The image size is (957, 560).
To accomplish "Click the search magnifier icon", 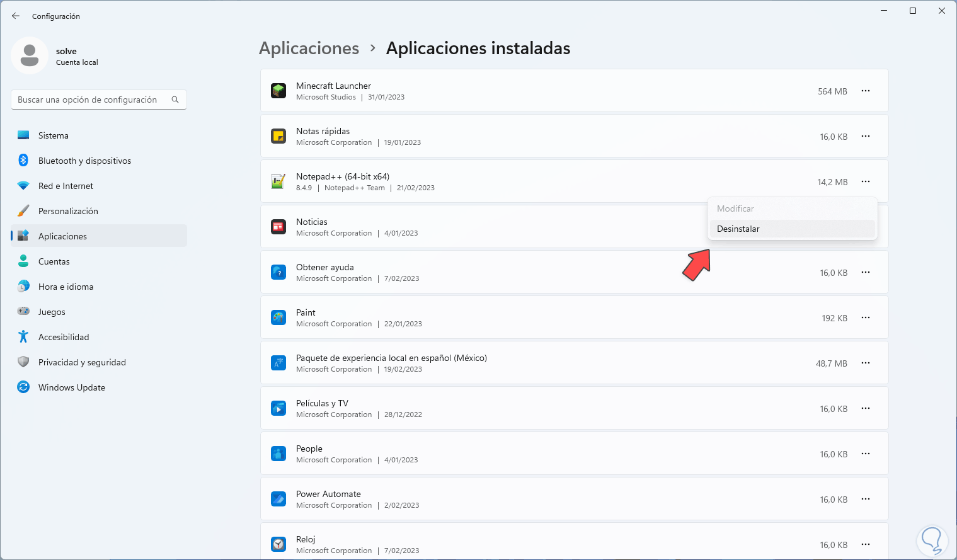I will pyautogui.click(x=175, y=100).
